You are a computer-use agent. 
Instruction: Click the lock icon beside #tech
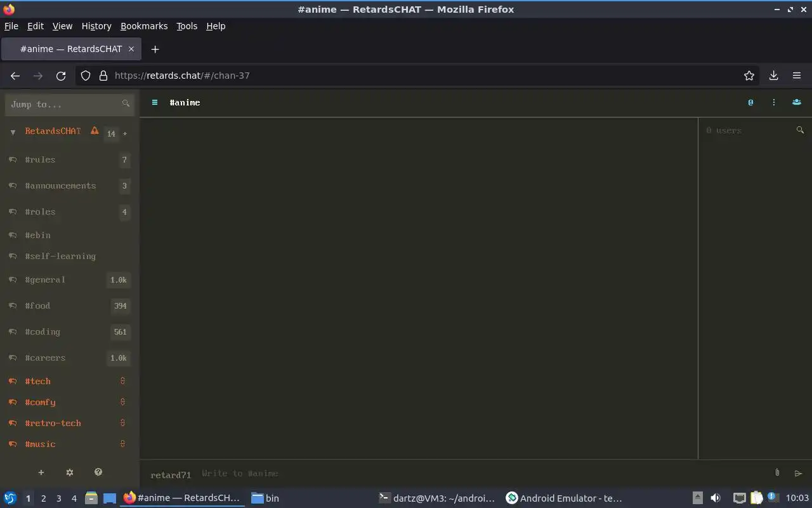click(123, 381)
